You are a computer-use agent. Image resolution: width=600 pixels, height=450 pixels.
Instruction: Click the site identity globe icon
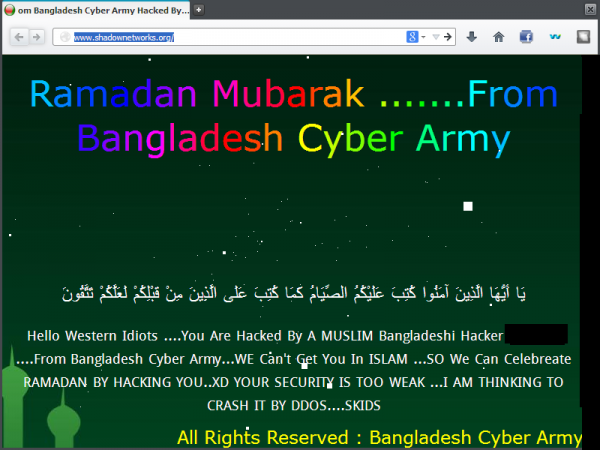pyautogui.click(x=65, y=37)
